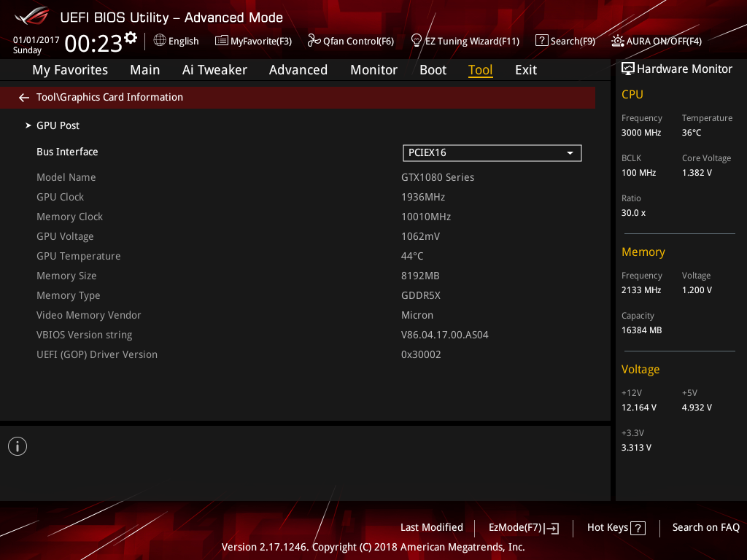Launch EZ Tuning Wizard lightbulb icon
This screenshot has height=560, width=747.
pos(417,41)
